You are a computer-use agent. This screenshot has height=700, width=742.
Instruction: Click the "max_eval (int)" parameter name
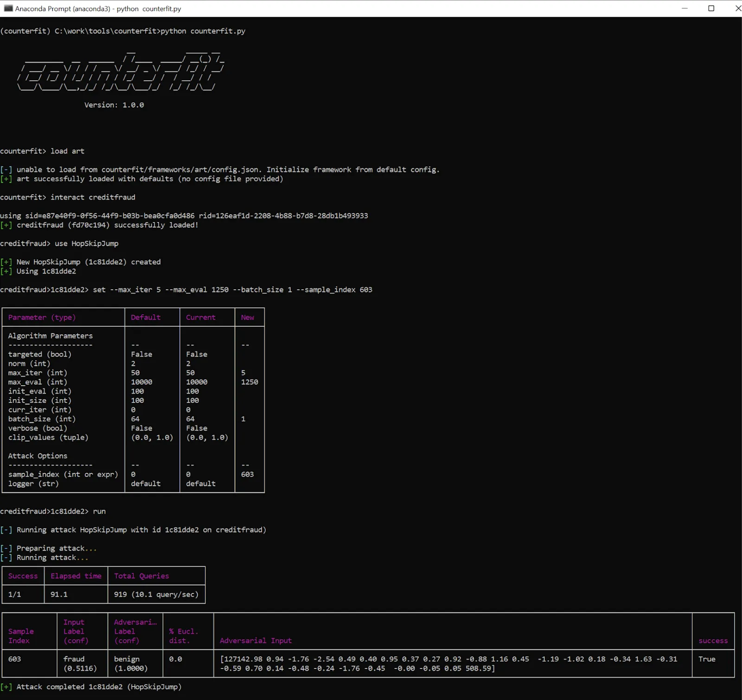coord(38,382)
